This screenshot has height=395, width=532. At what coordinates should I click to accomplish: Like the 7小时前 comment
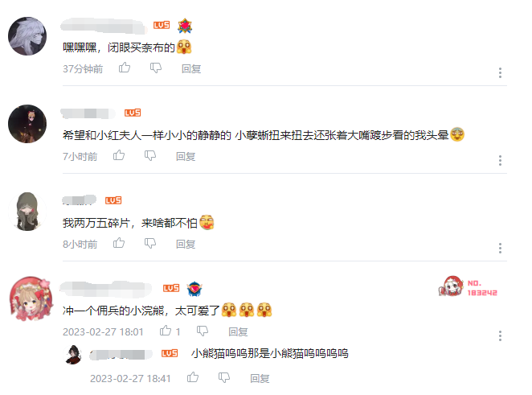[119, 155]
